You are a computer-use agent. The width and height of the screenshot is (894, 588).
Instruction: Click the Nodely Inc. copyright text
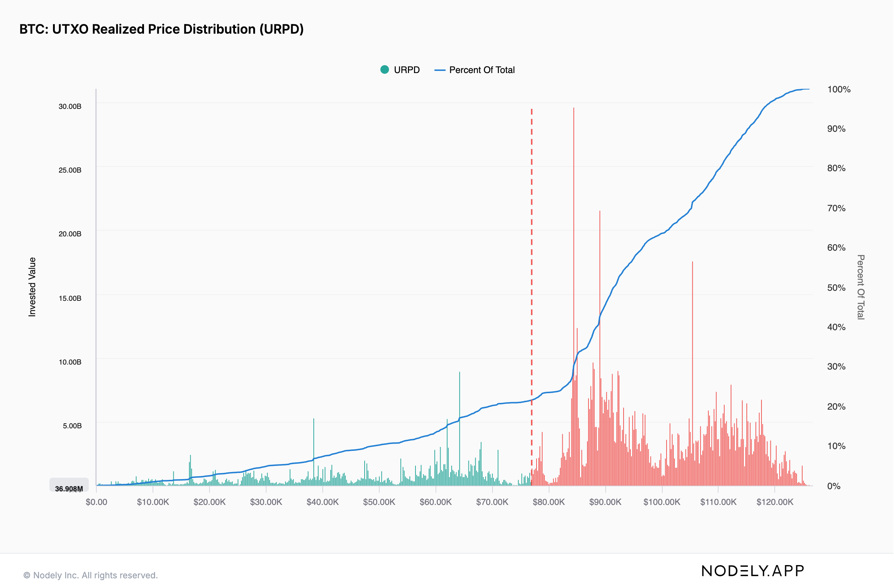(91, 575)
